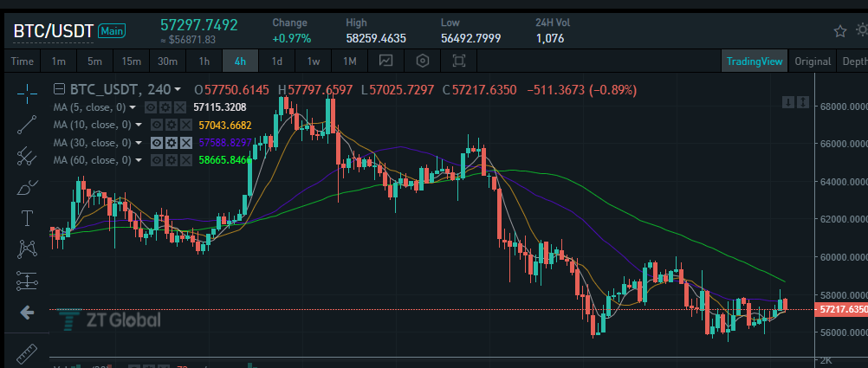Click the BTC/USDT pair title

click(53, 31)
